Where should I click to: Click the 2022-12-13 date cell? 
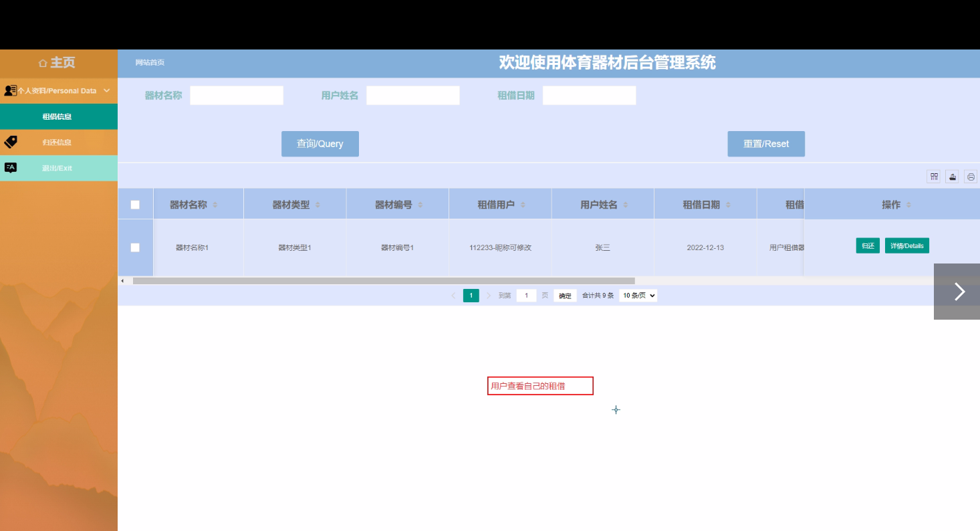click(x=705, y=247)
